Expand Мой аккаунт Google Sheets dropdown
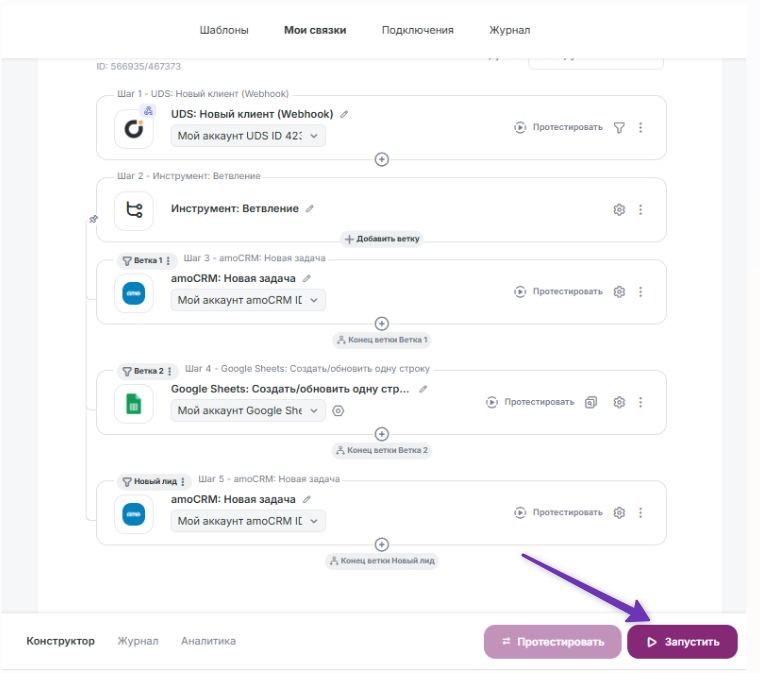 click(248, 410)
